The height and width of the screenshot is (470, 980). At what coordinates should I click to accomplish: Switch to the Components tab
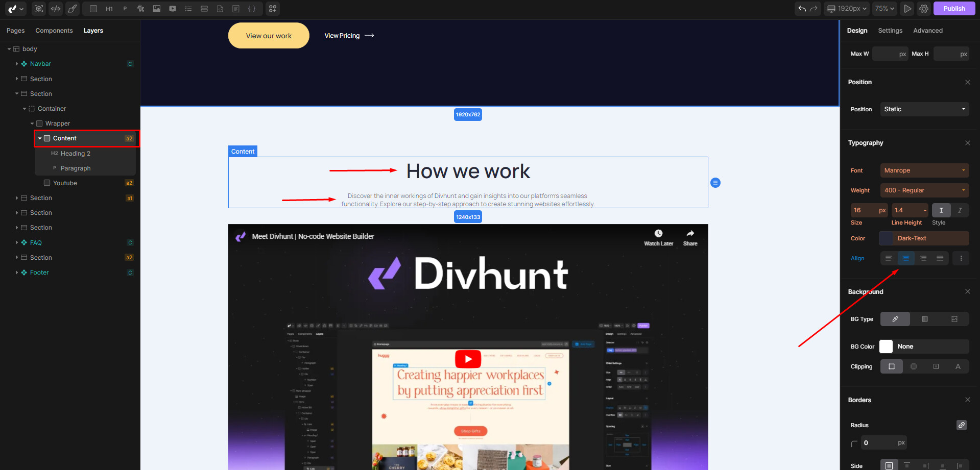click(54, 31)
